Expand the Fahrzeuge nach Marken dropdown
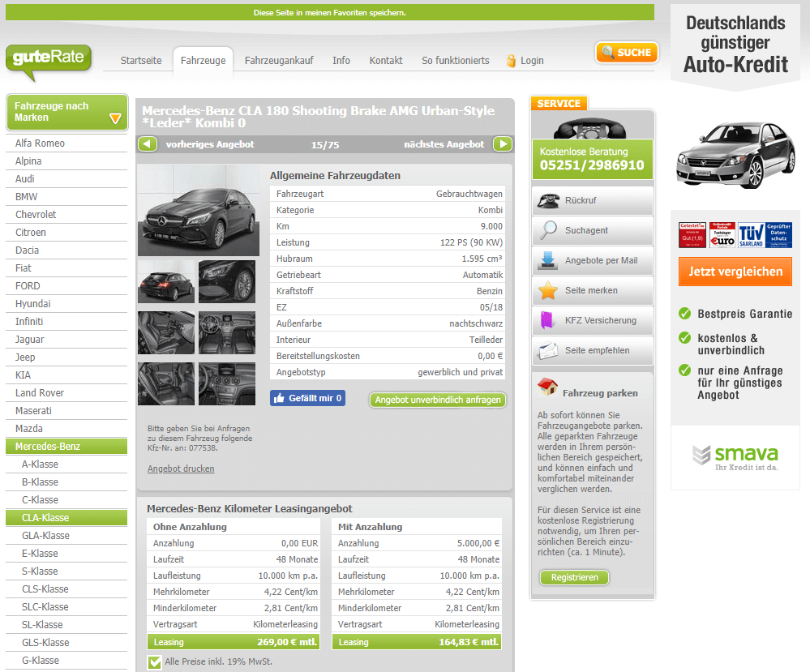 click(x=66, y=112)
